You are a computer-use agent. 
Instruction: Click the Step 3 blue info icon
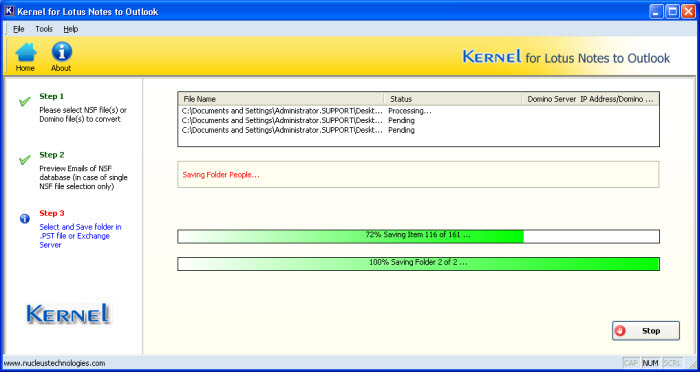coord(25,219)
